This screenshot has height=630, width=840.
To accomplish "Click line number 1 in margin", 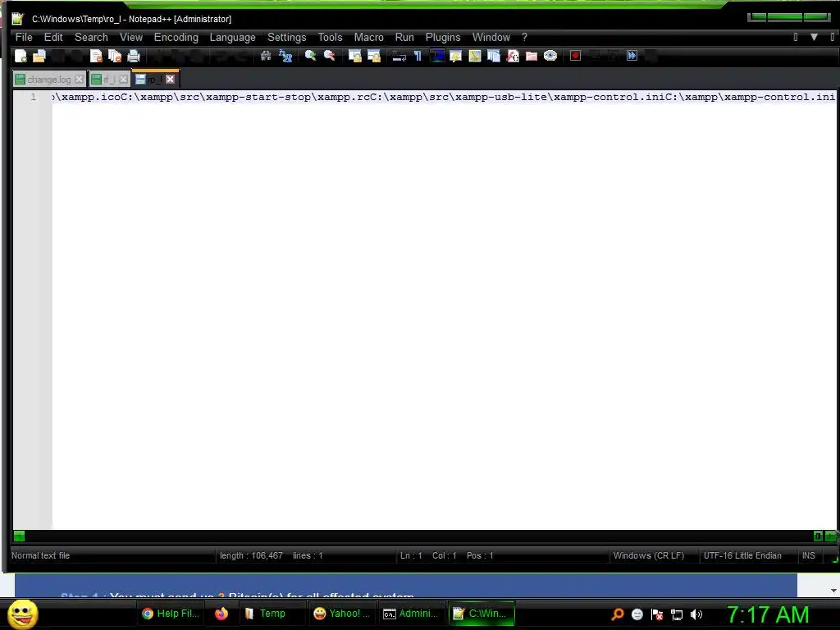I will point(33,97).
